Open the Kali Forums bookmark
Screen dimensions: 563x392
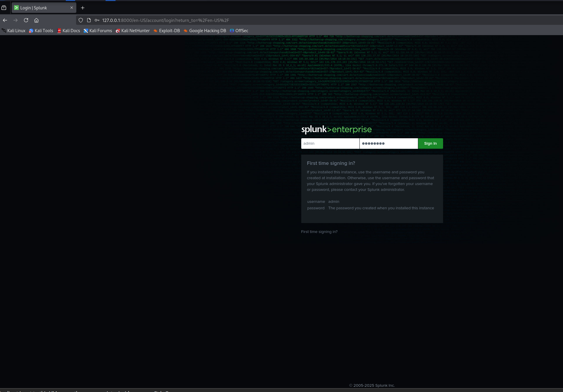tap(98, 30)
